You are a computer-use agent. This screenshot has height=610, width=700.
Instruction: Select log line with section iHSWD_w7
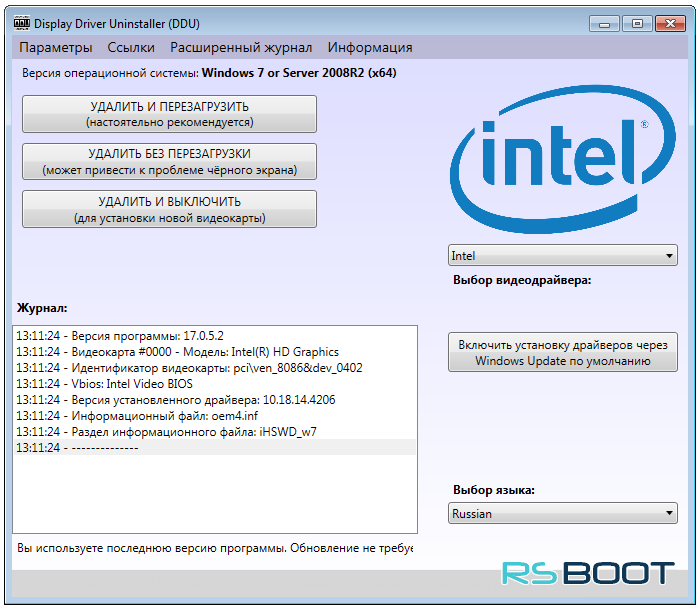(x=215, y=432)
